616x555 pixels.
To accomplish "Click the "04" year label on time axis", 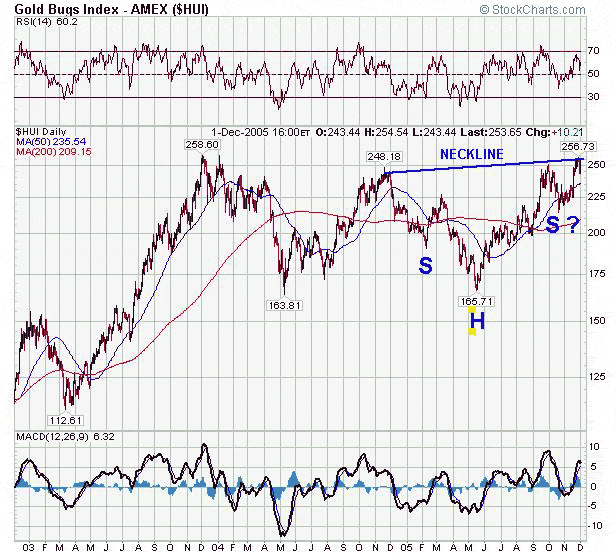I will pyautogui.click(x=217, y=547).
